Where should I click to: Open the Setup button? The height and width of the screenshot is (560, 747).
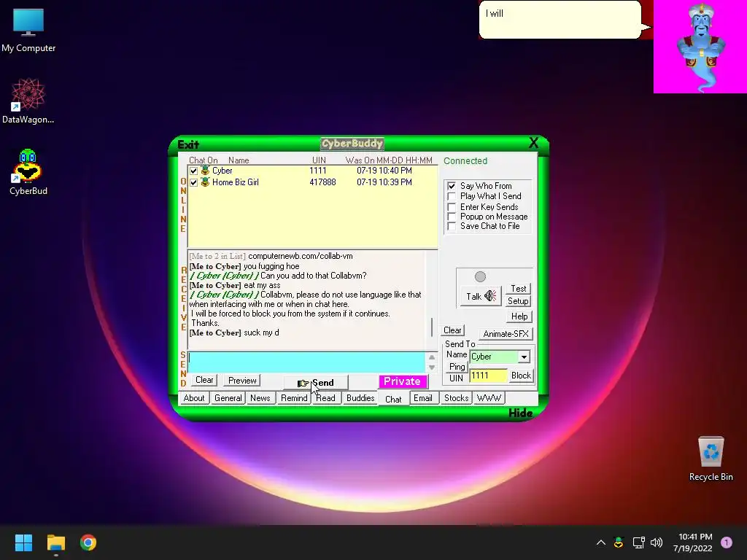(518, 301)
